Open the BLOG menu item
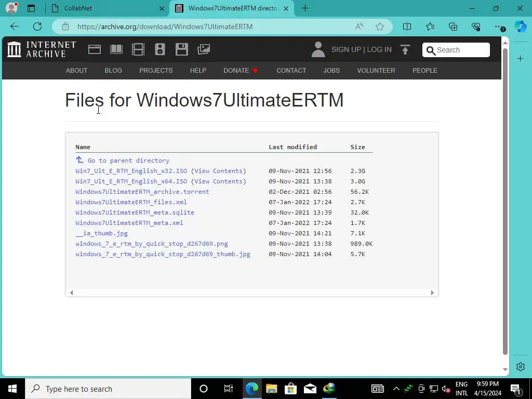This screenshot has height=399, width=532. pos(113,71)
